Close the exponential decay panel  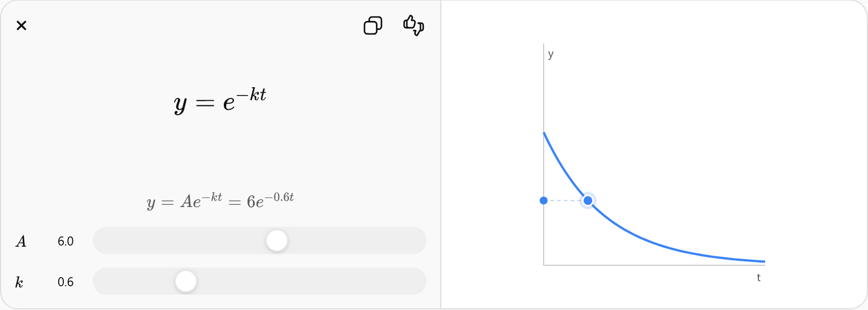click(x=21, y=25)
